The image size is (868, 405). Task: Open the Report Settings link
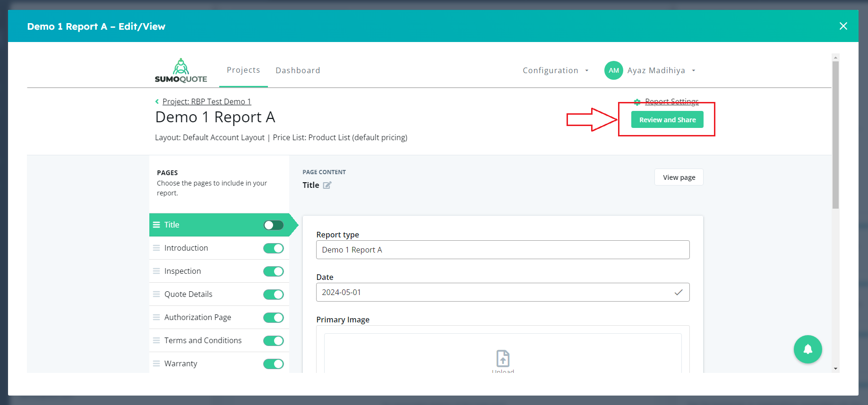pos(672,101)
